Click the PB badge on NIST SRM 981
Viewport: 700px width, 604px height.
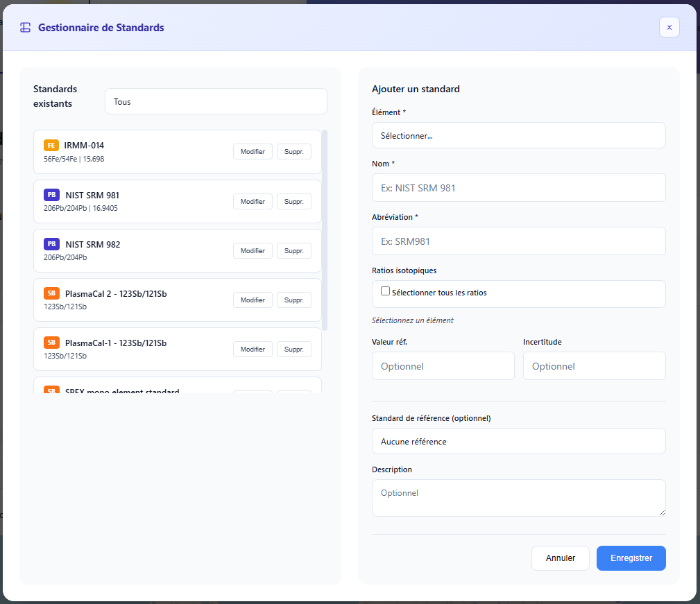coord(51,195)
